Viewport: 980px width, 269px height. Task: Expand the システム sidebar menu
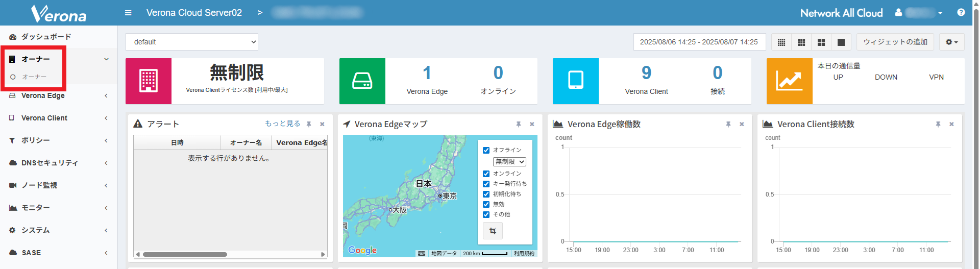click(x=59, y=230)
